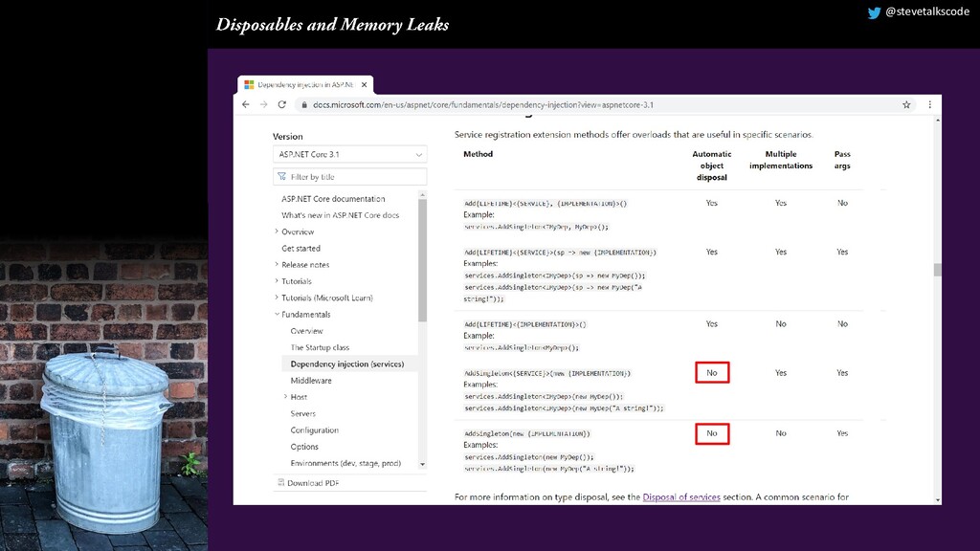Click services.AddSingleton<MyDep>() example code
Viewport: 980px width, 551px height.
(522, 347)
